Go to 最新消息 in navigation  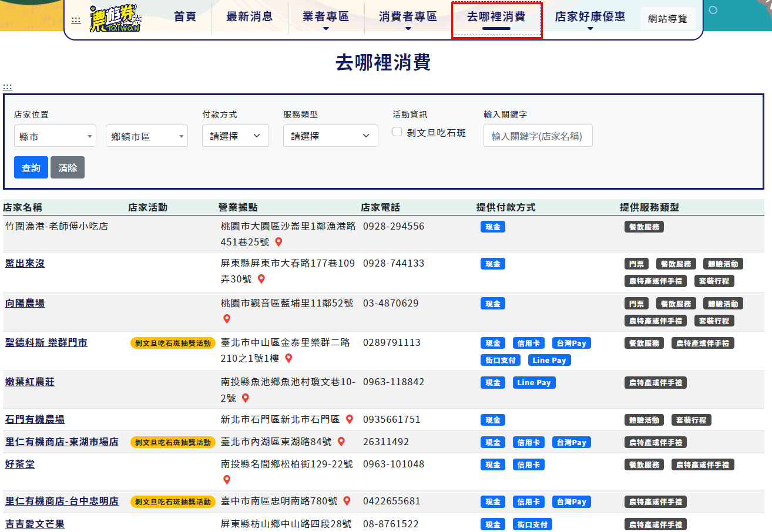(x=249, y=17)
